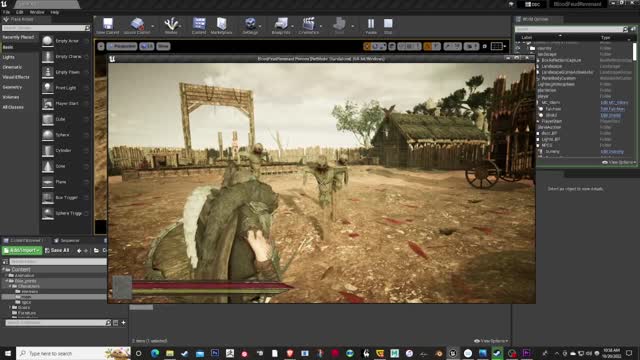Toggle grid snapping in viewport toolbar
The width and height of the screenshot is (640, 360).
pyautogui.click(x=409, y=46)
